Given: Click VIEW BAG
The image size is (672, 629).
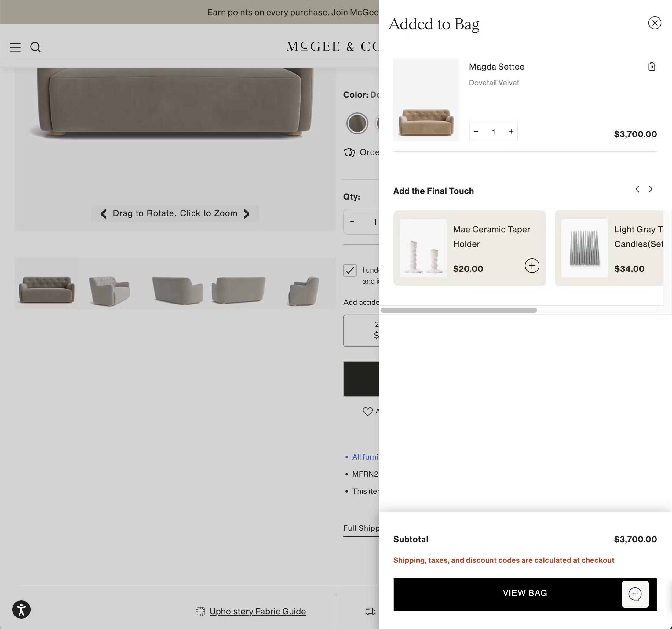Looking at the screenshot, I should 525,593.
